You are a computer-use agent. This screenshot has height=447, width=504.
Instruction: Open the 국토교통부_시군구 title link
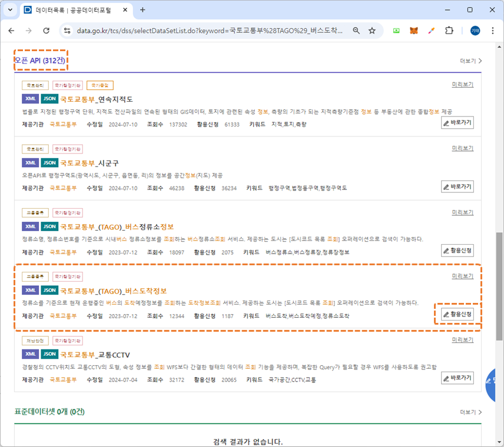coord(89,163)
